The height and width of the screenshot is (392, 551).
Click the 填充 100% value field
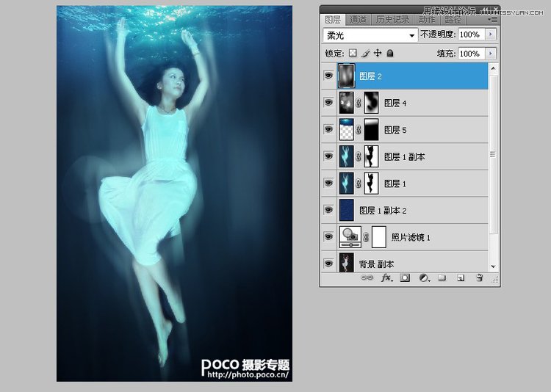click(472, 54)
